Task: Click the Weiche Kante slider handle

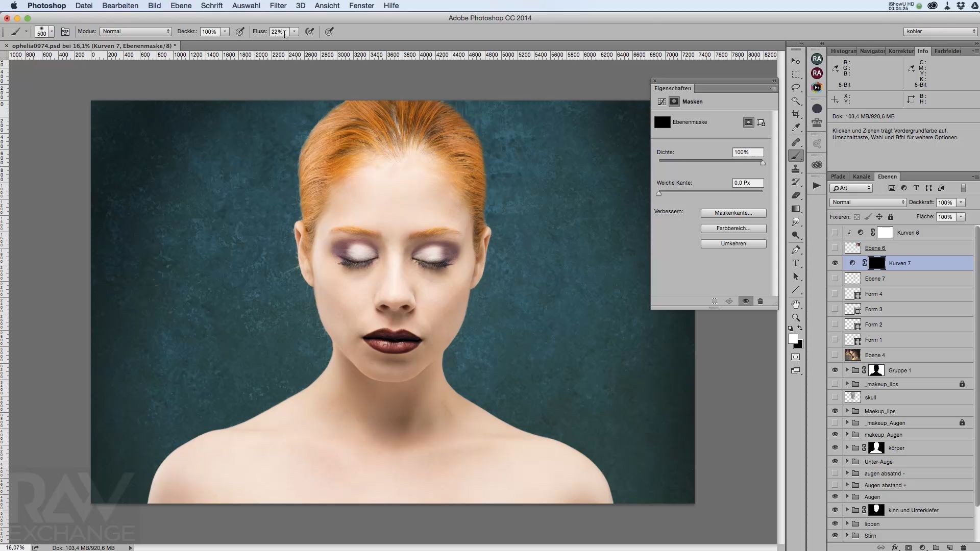Action: point(659,193)
